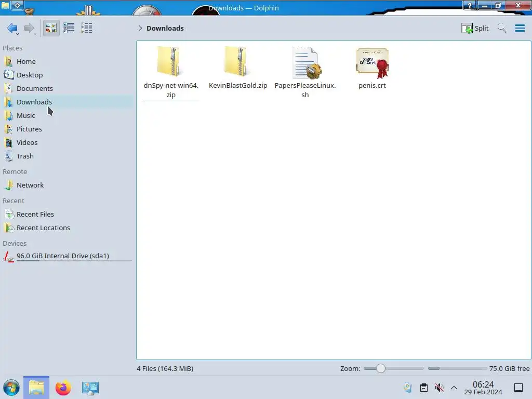This screenshot has width=532, height=399.
Task: Expand hidden system tray icons arrow
Action: click(454, 388)
